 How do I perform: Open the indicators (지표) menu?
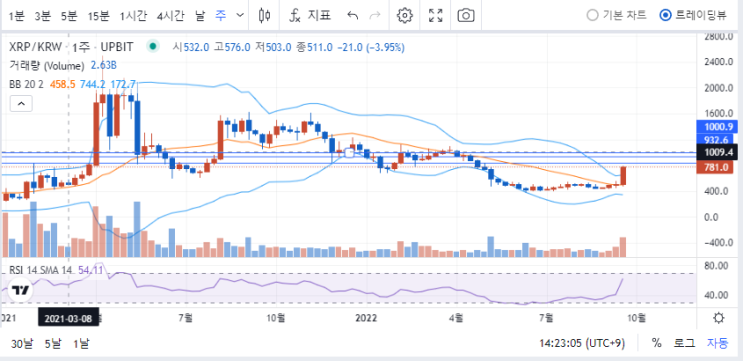coord(310,15)
